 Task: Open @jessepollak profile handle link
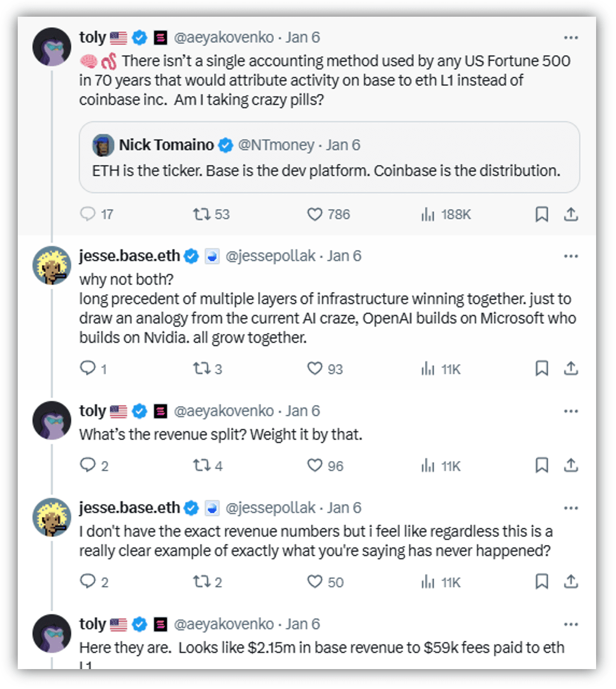tap(270, 256)
